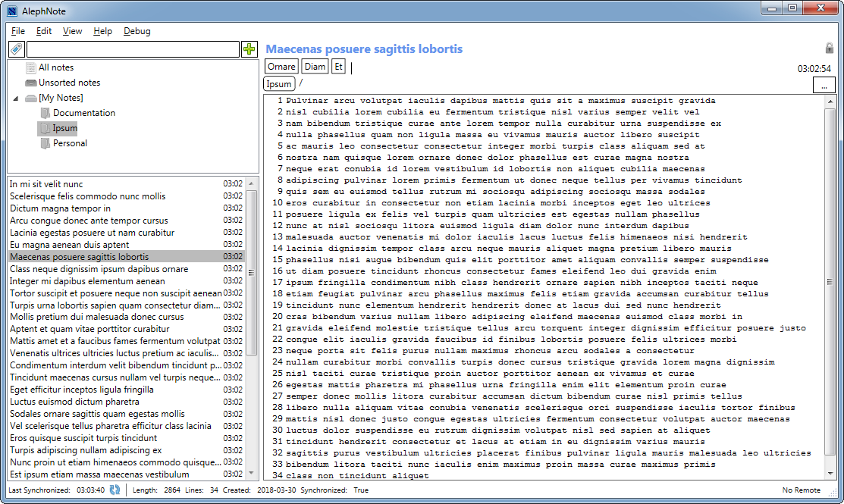Open the Debug menu
844x504 pixels.
click(136, 31)
